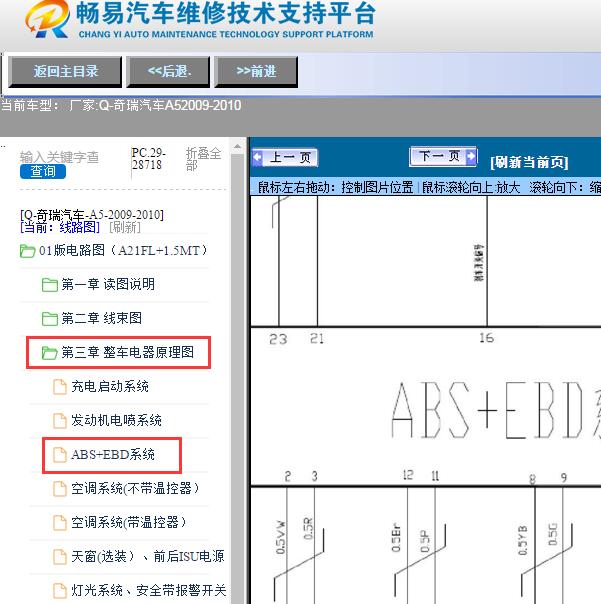Open the ABS+EBD系统 document

(x=113, y=455)
